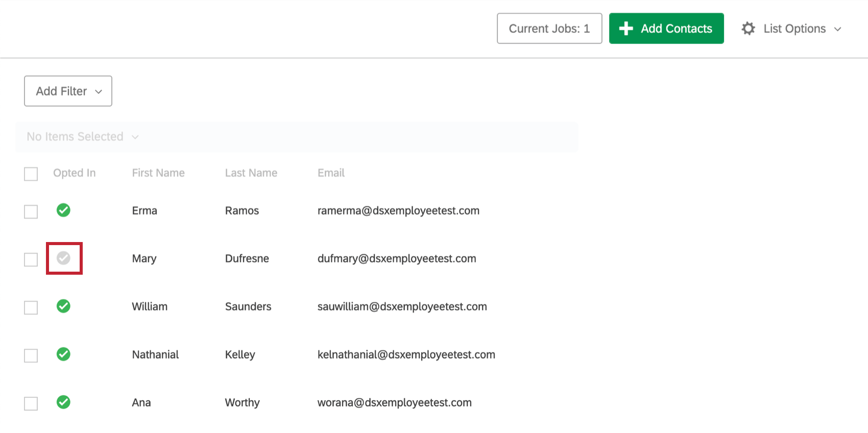Click the Last Name column header
This screenshot has width=868, height=433.
[251, 173]
